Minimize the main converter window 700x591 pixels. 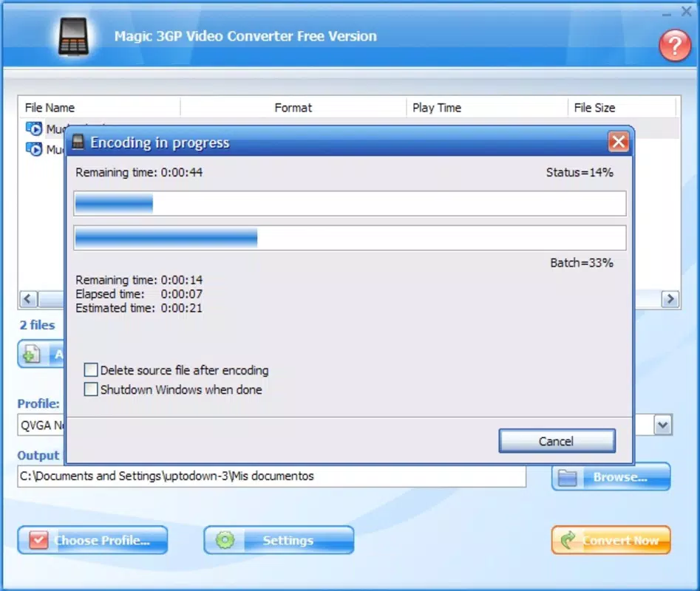click(x=667, y=15)
